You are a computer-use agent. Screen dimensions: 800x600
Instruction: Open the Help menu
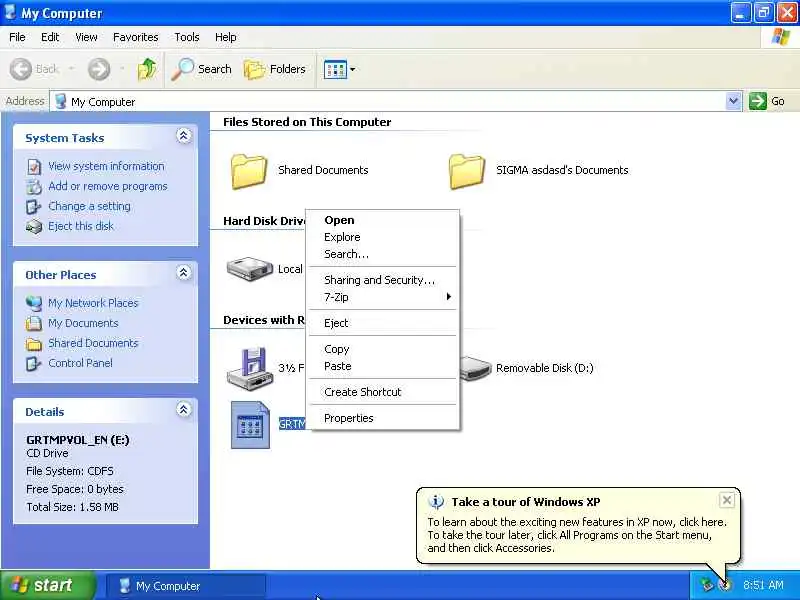click(226, 37)
